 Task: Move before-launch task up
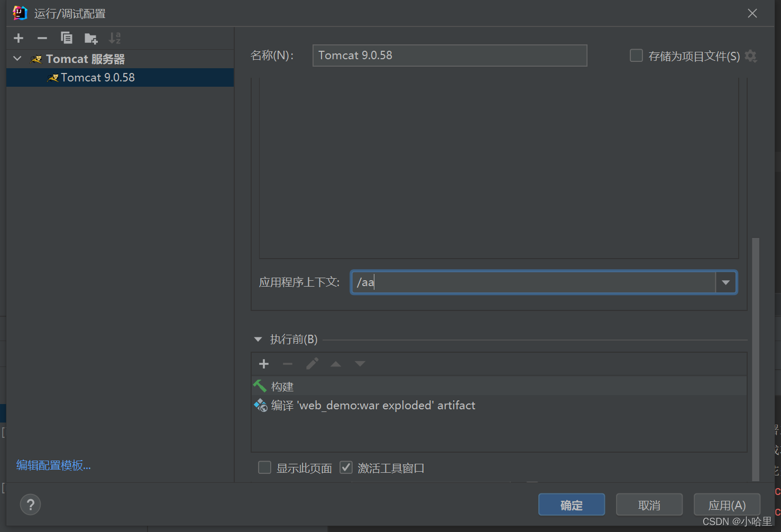(x=336, y=364)
